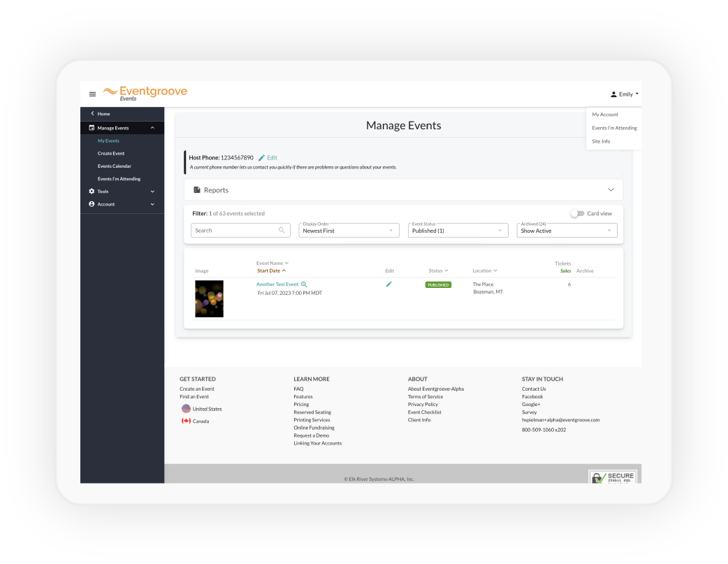
Task: Click the Secure SSL badge in footer
Action: (x=613, y=477)
